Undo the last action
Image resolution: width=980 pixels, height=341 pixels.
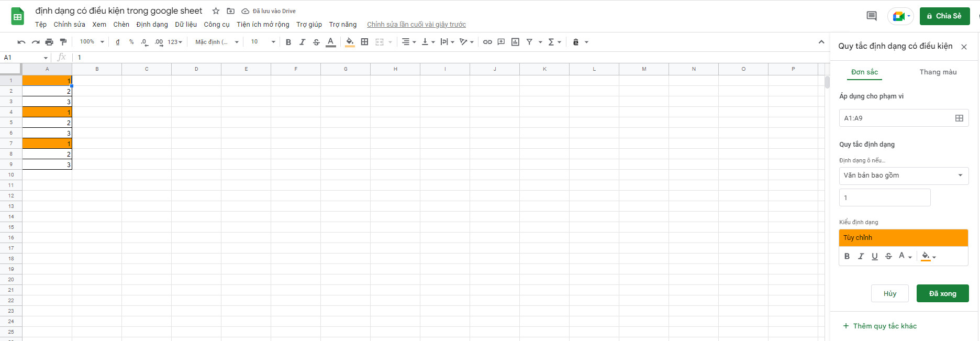click(21, 42)
